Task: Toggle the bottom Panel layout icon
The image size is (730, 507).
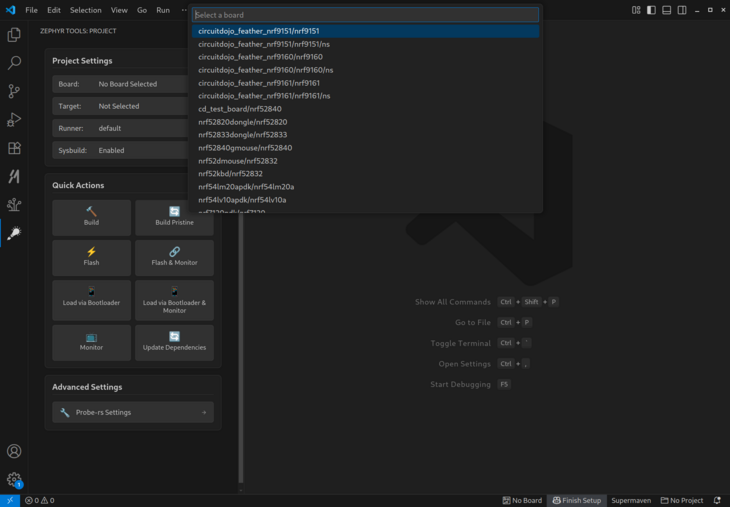Action: click(667, 10)
